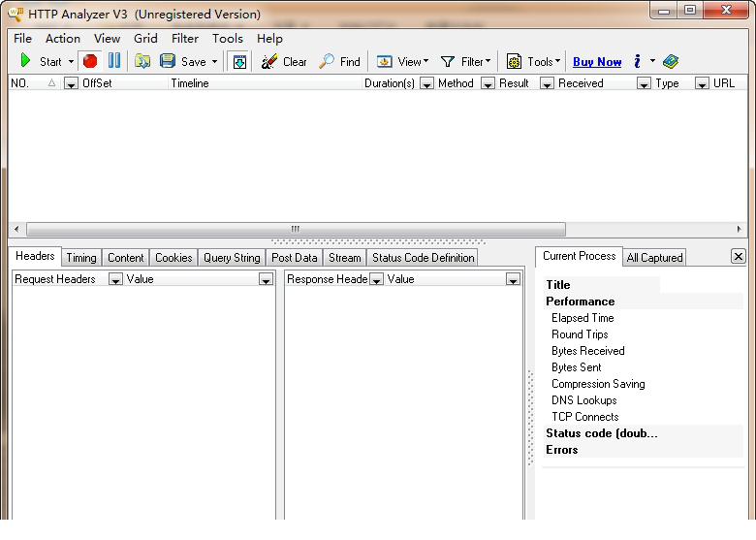Click the blue info icon
The height and width of the screenshot is (540, 756).
click(638, 61)
